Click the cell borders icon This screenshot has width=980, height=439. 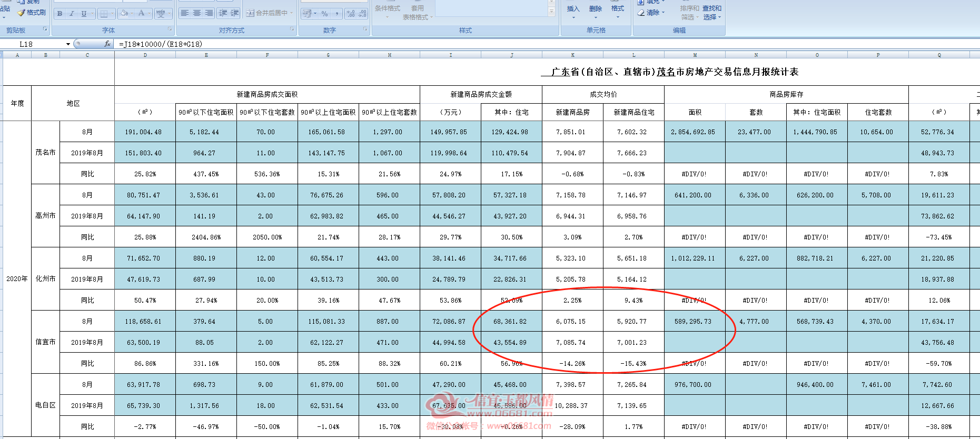point(104,13)
